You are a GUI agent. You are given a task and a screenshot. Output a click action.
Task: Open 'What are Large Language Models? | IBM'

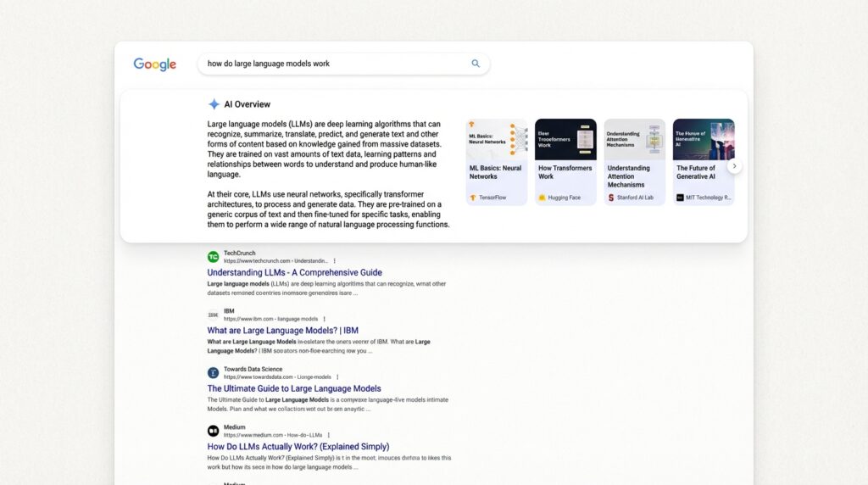[282, 331]
